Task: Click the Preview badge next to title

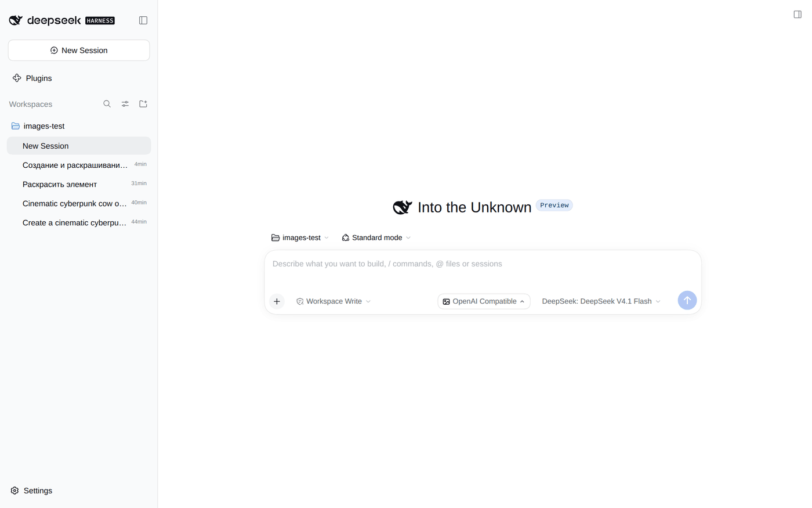Action: 554,205
